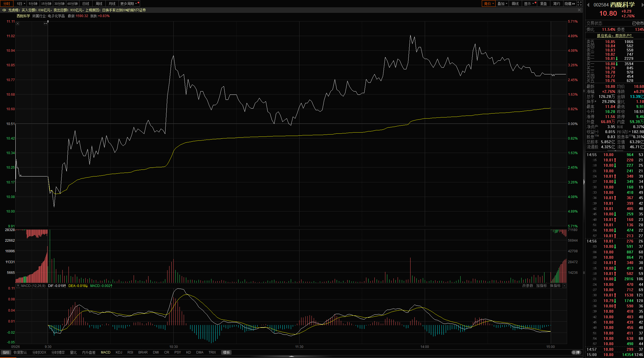Close the MACD indicator panel

click(564, 286)
